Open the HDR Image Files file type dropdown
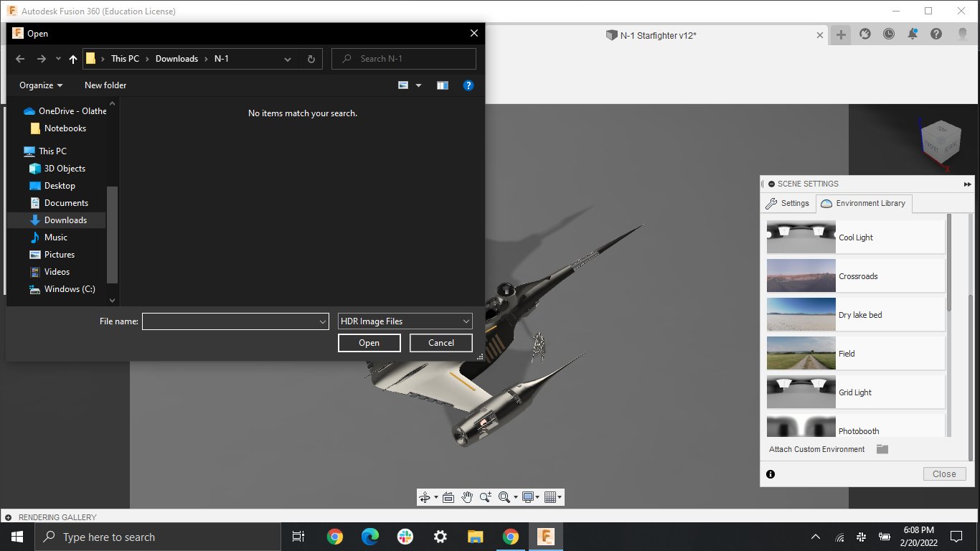The height and width of the screenshot is (551, 980). click(x=465, y=321)
